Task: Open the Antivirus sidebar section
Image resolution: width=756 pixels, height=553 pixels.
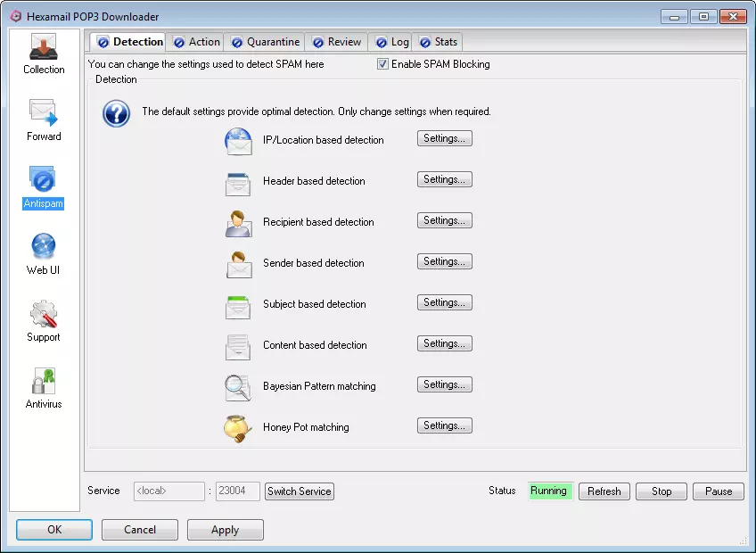Action: coord(44,388)
